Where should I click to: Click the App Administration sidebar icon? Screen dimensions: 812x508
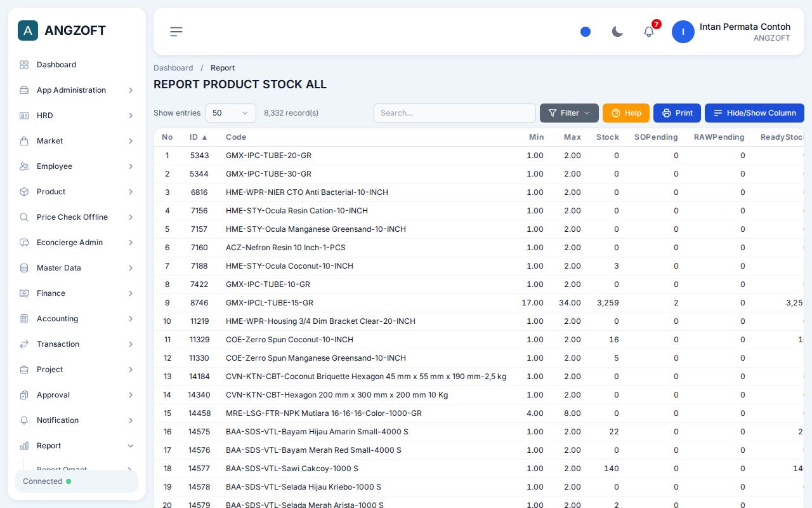(24, 90)
